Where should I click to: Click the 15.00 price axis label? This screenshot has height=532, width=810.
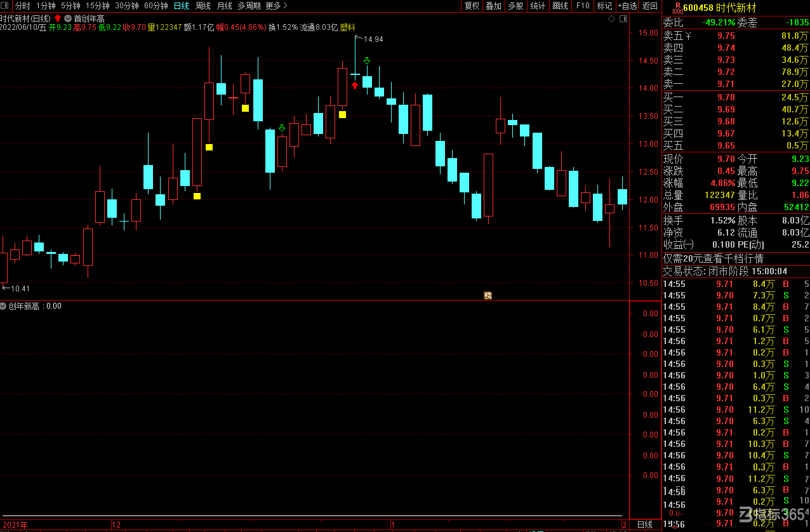coord(647,33)
